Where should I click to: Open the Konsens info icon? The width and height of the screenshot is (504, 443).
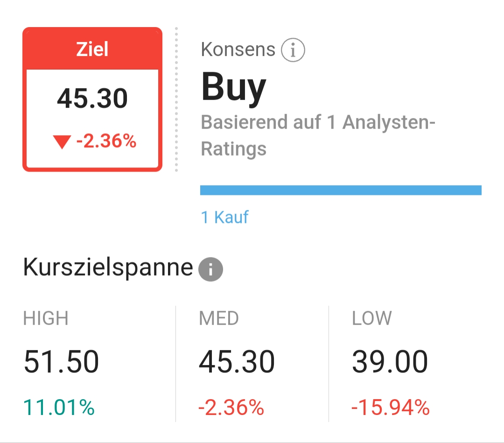(x=293, y=50)
